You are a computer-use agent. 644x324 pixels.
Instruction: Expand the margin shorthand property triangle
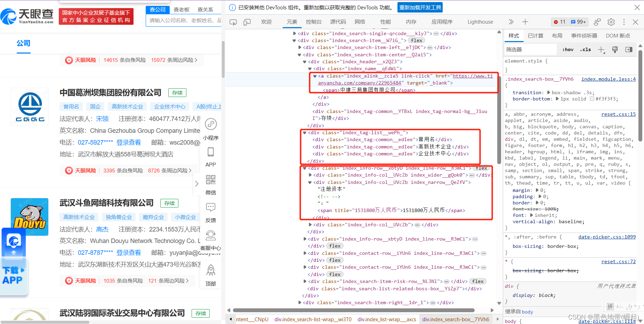click(537, 190)
